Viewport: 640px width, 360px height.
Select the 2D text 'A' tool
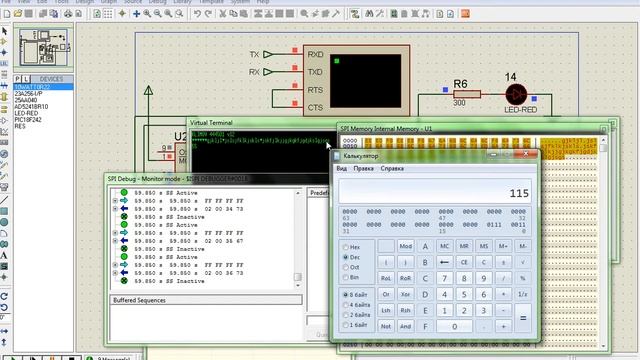(x=4, y=256)
